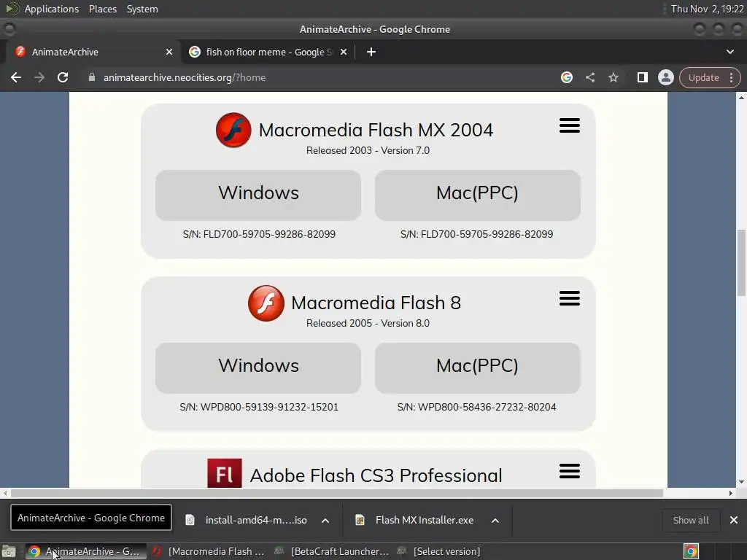747x560 pixels.
Task: Bookmark this page with the star
Action: click(x=613, y=77)
